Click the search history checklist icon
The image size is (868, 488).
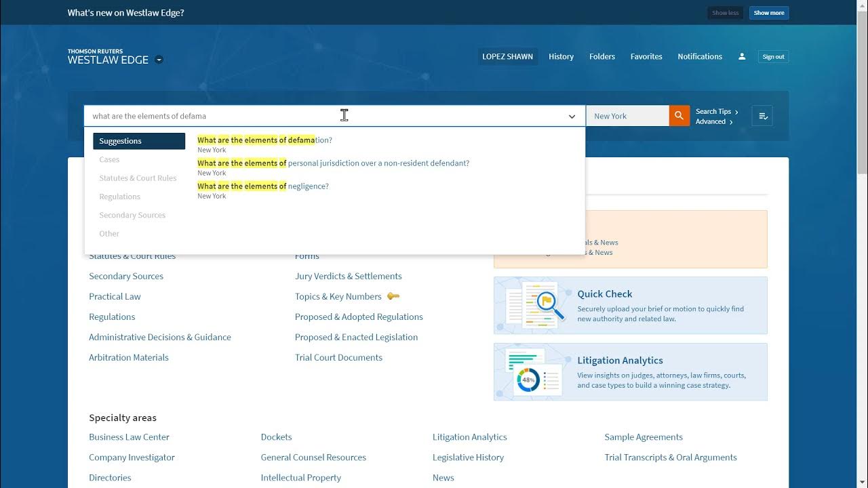[x=763, y=116]
